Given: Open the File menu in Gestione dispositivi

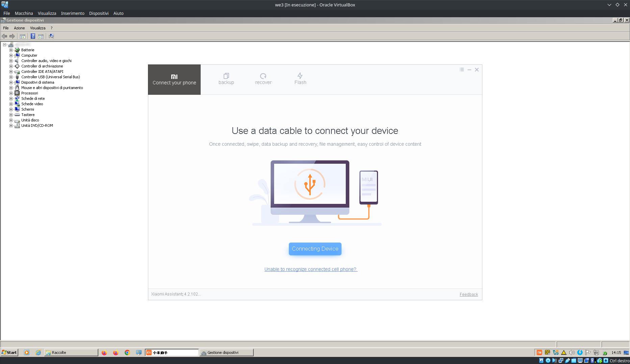Looking at the screenshot, I should click(6, 28).
